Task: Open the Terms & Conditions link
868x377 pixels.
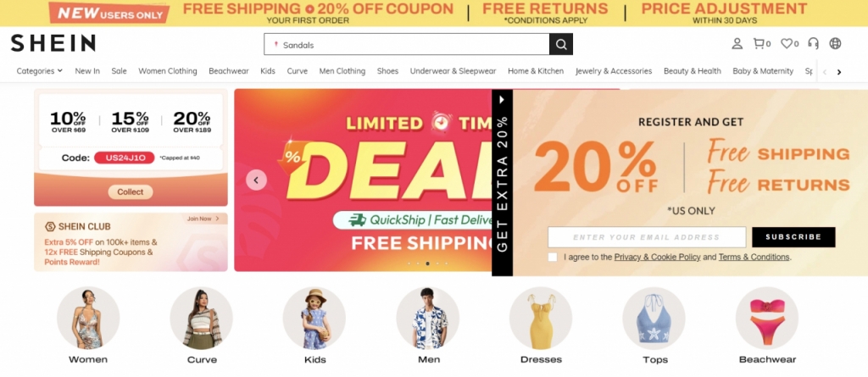Action: [754, 257]
